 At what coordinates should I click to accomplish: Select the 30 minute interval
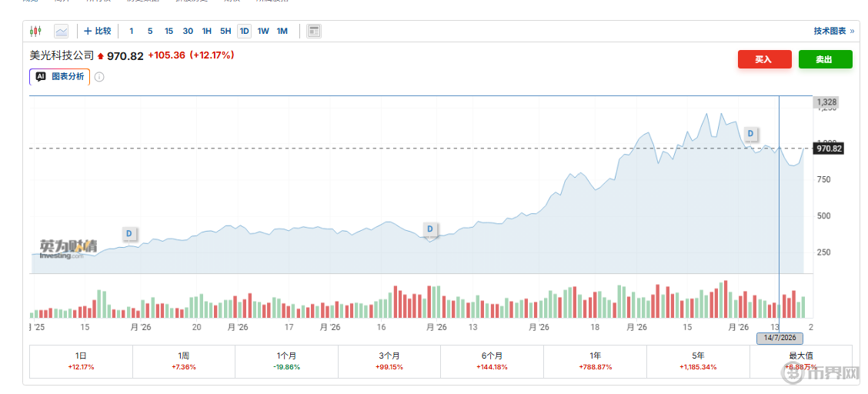[x=188, y=31]
